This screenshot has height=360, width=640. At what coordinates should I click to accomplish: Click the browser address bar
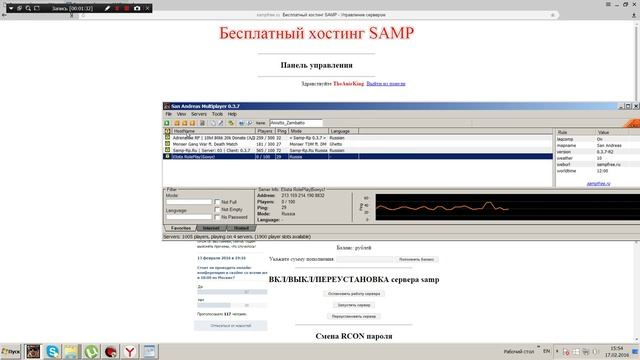point(320,15)
